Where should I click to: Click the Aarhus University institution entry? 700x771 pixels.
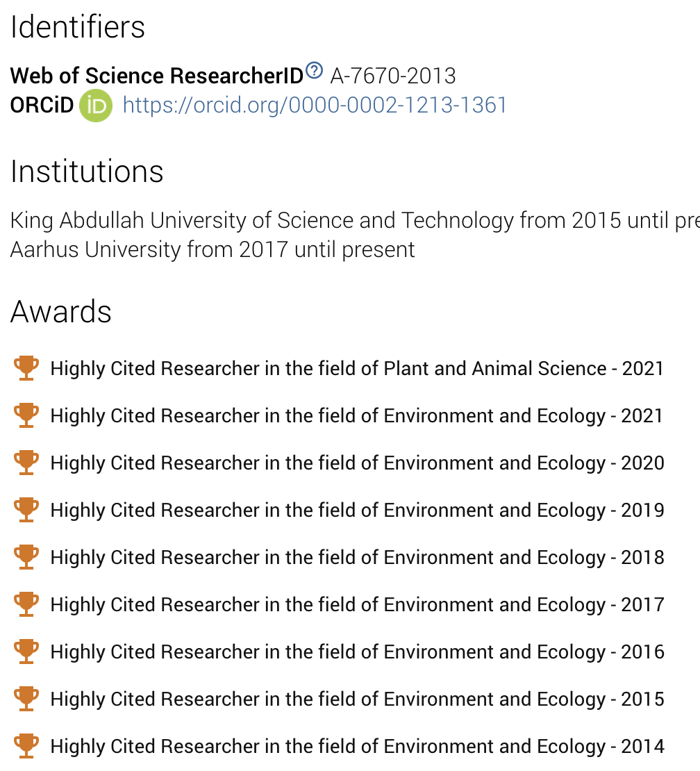(212, 249)
